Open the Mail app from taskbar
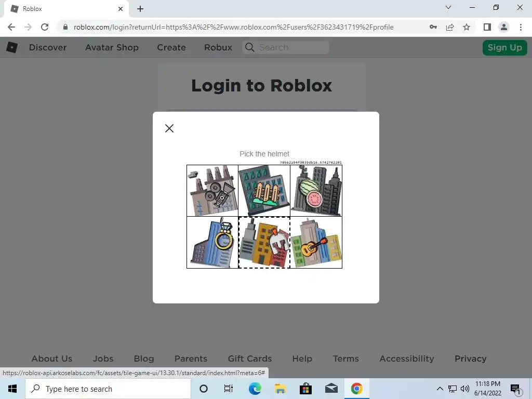The width and height of the screenshot is (532, 399). pyautogui.click(x=331, y=389)
